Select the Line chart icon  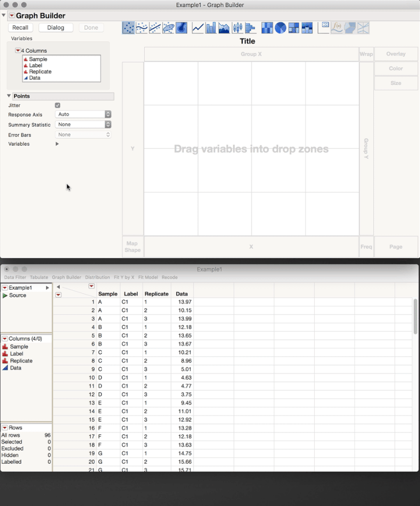[198, 28]
